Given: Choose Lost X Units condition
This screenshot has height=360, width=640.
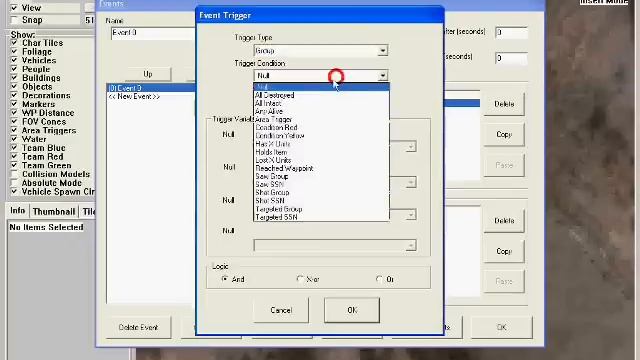Looking at the screenshot, I should click(322, 160).
